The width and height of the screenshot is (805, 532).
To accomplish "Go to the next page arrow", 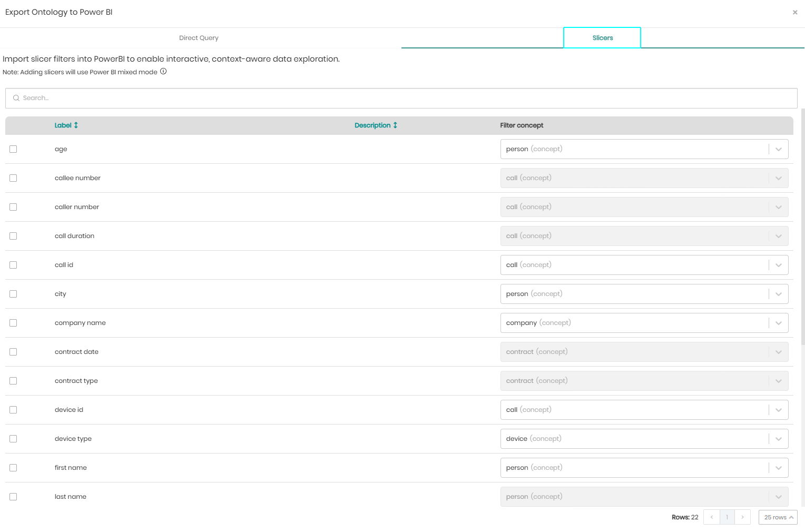I will pyautogui.click(x=742, y=517).
